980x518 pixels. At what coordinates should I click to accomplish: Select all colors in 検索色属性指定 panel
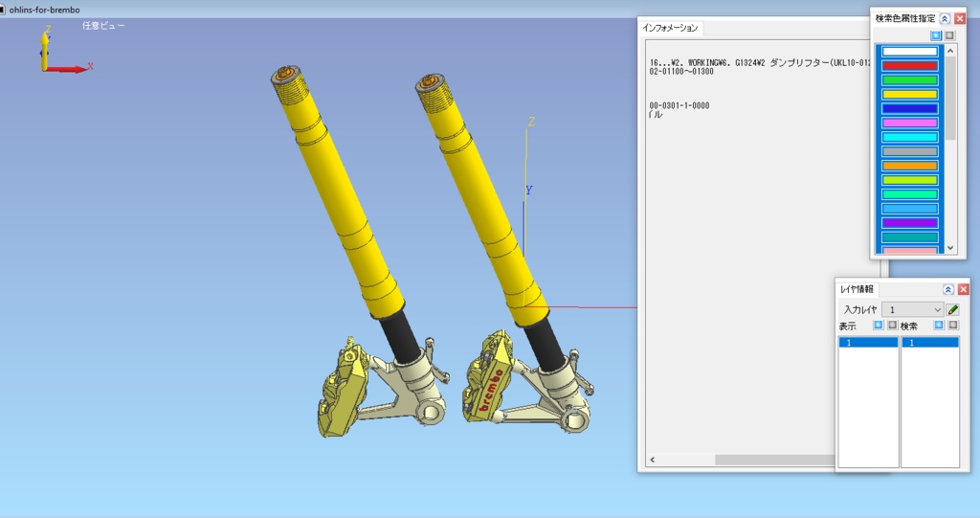[936, 35]
